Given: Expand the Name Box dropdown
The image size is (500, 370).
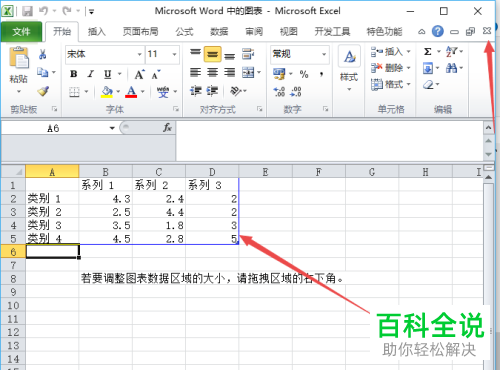Looking at the screenshot, I should click(x=112, y=128).
